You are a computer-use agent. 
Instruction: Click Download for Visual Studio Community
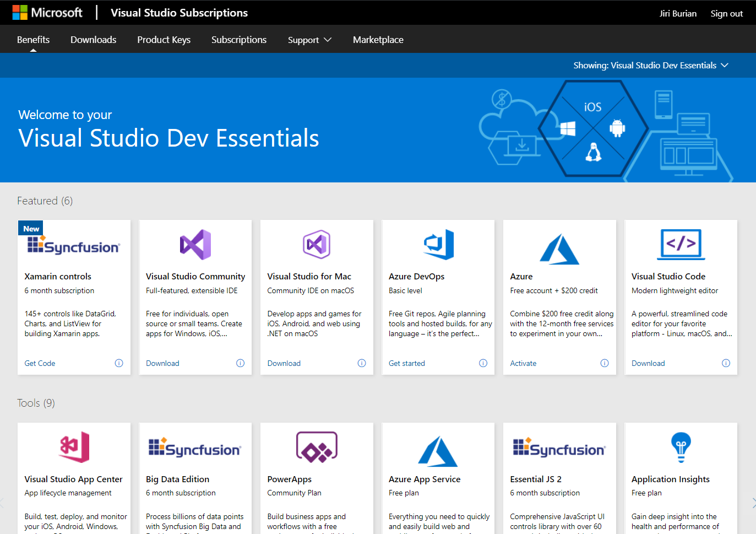point(162,363)
